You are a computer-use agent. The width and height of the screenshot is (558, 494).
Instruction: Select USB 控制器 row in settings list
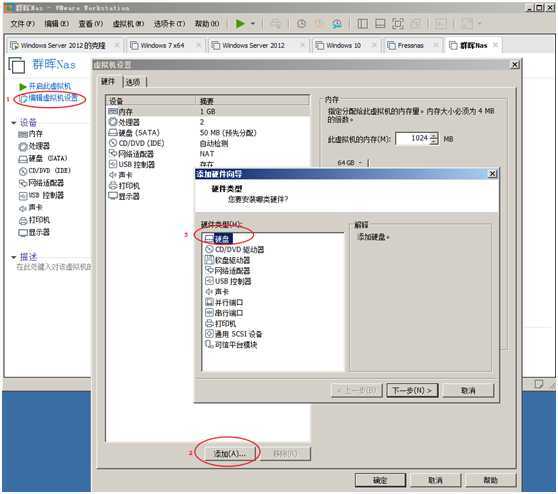point(208,164)
